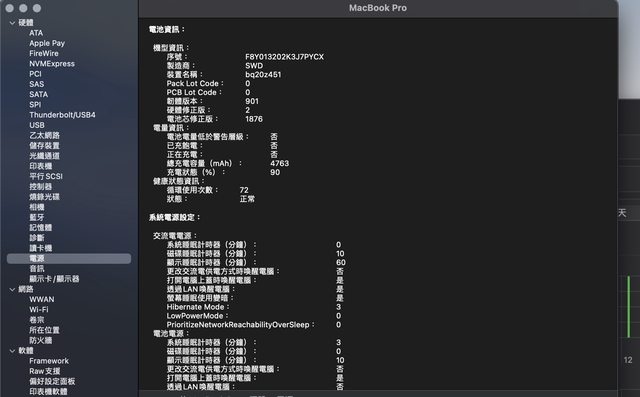Collapse the 軟體 software section
The width and height of the screenshot is (640, 397).
click(12, 350)
